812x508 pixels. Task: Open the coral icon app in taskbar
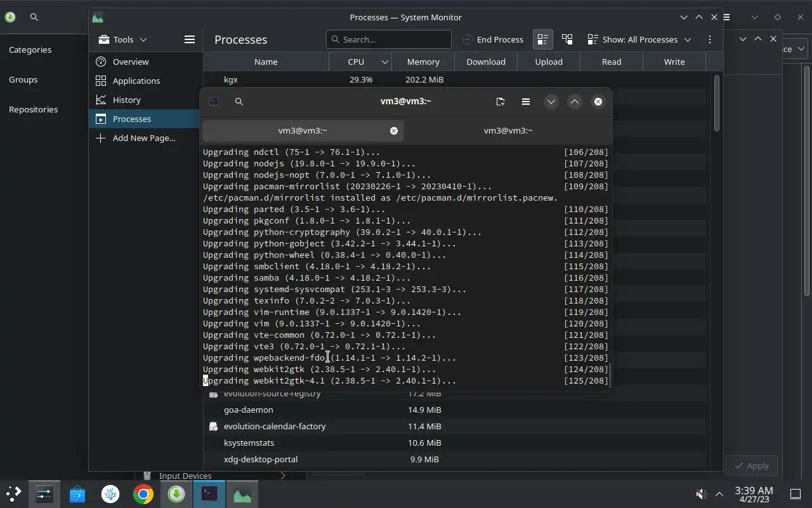click(x=110, y=493)
